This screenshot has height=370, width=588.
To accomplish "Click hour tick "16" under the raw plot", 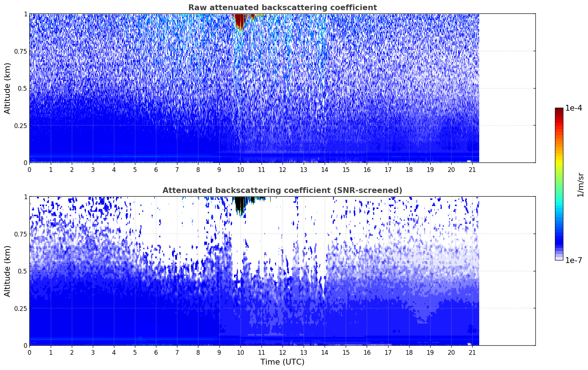I will (x=367, y=170).
